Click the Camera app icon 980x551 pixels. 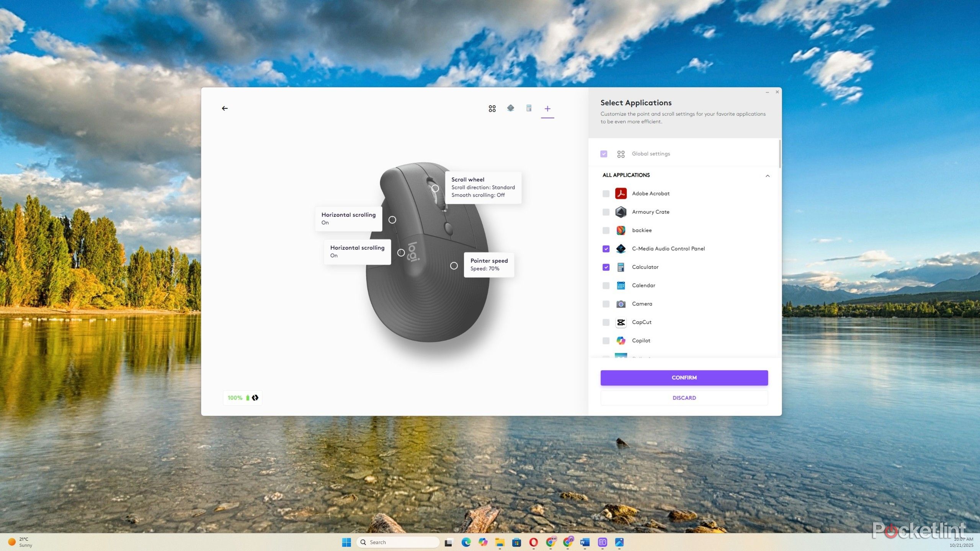tap(621, 304)
